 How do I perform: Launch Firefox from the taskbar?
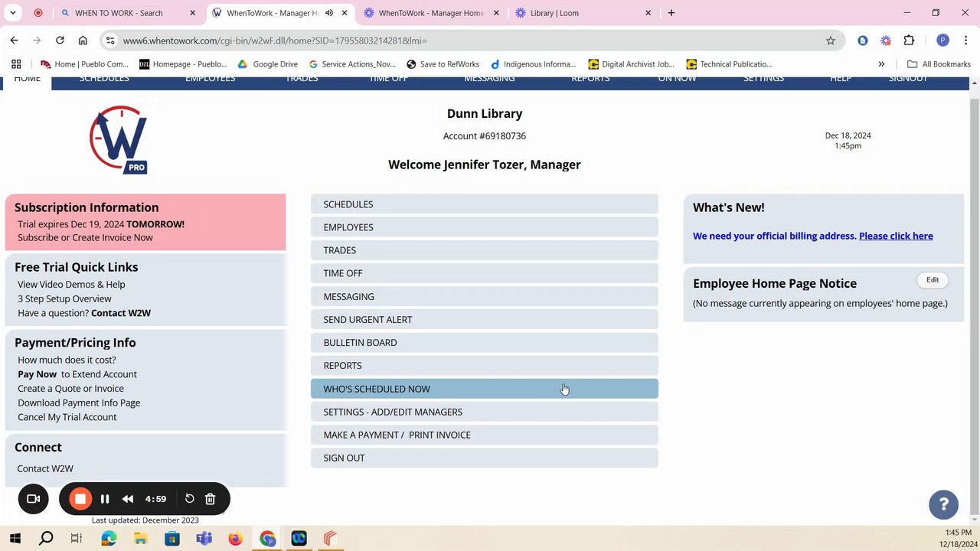click(x=235, y=539)
